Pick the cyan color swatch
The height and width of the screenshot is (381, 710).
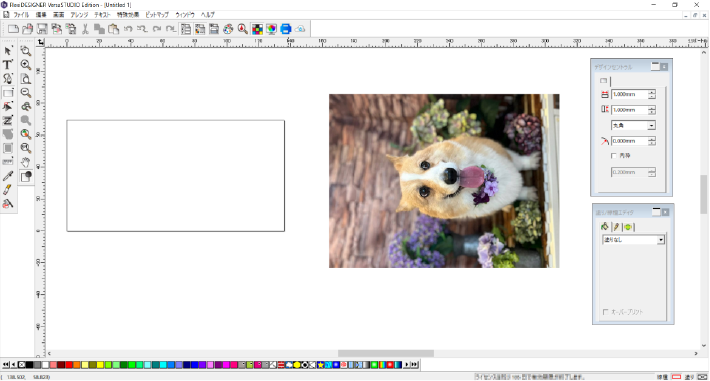tap(163, 364)
